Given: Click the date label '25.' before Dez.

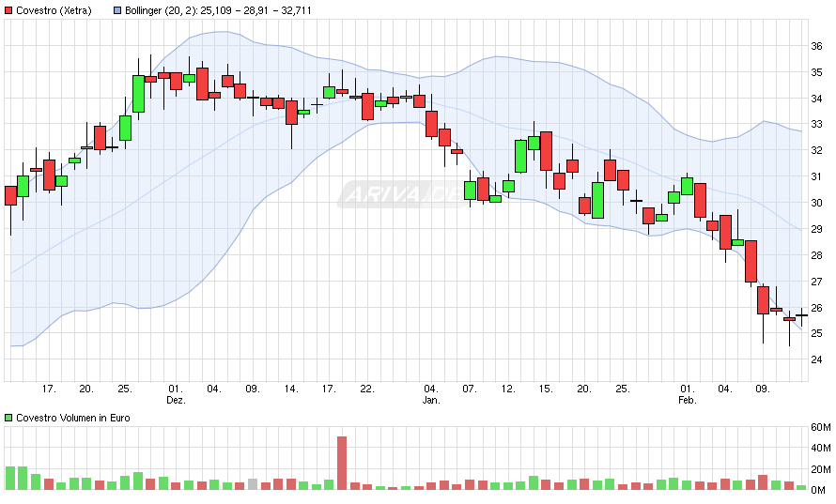Looking at the screenshot, I should [125, 389].
